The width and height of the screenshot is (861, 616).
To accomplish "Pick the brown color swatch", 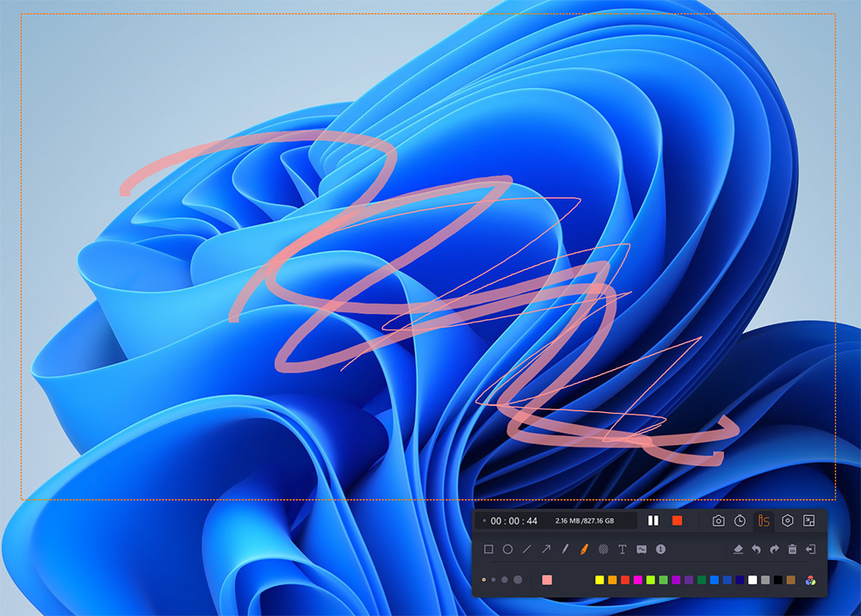I will tap(790, 580).
